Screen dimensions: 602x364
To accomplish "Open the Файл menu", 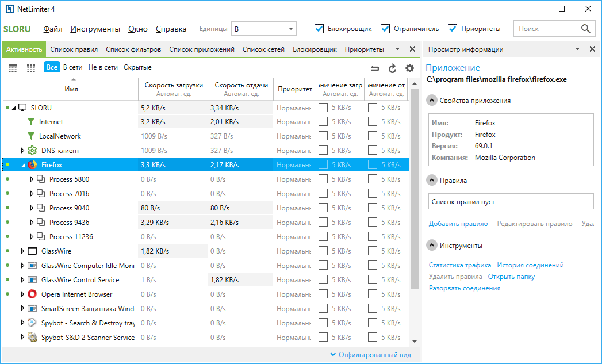I will (x=53, y=29).
